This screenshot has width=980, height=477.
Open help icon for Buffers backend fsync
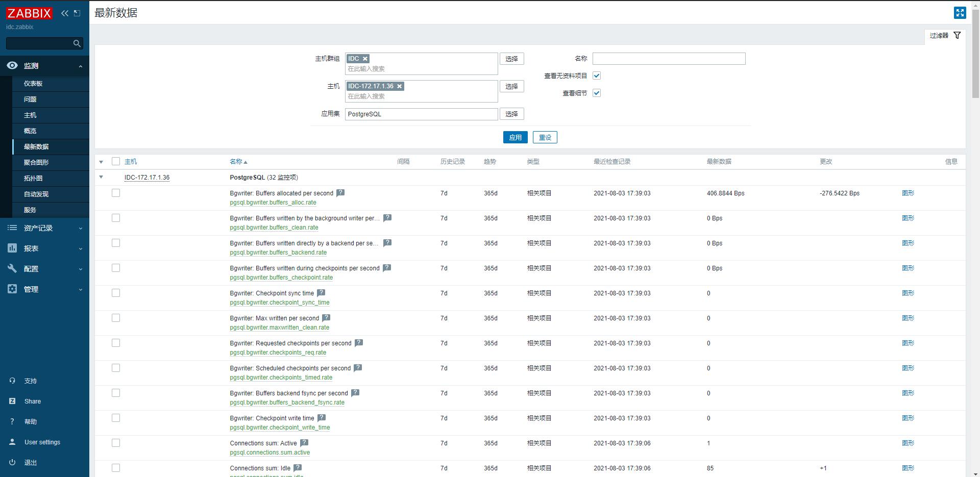click(355, 393)
